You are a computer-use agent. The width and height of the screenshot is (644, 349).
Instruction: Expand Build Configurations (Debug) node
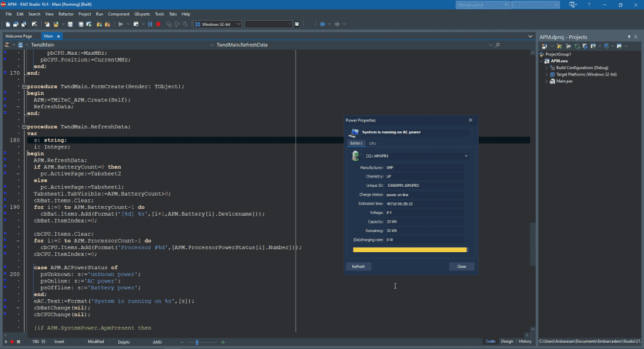pyautogui.click(x=547, y=68)
